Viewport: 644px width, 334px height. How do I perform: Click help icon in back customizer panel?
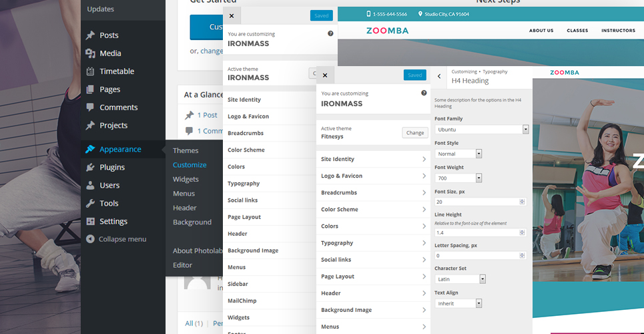[x=330, y=33]
